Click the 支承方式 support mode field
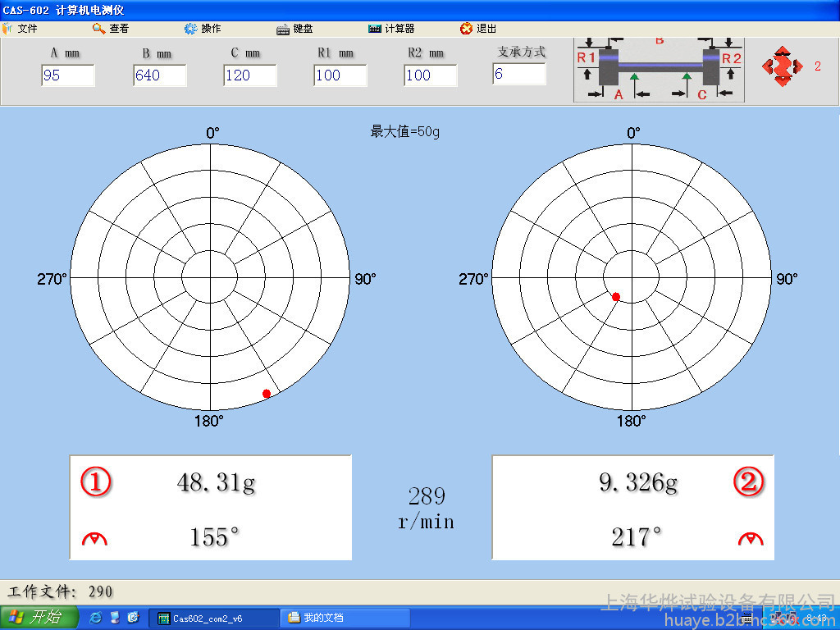Viewport: 840px width, 630px height. coord(518,74)
